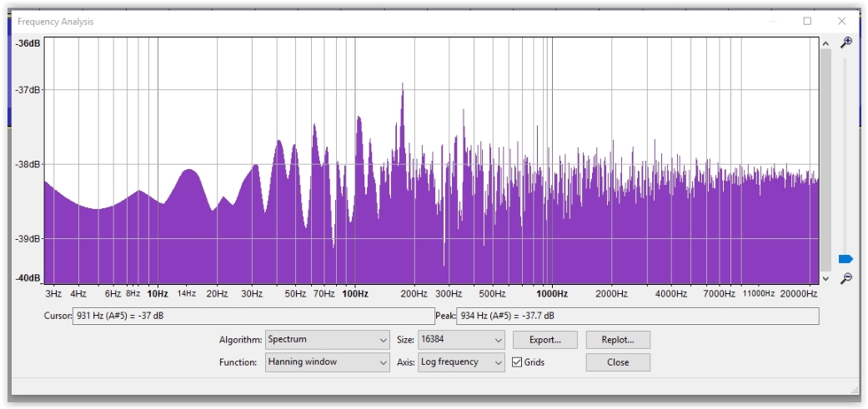Click the 1000Hz axis label
Image resolution: width=868 pixels, height=409 pixels.
coord(552,294)
